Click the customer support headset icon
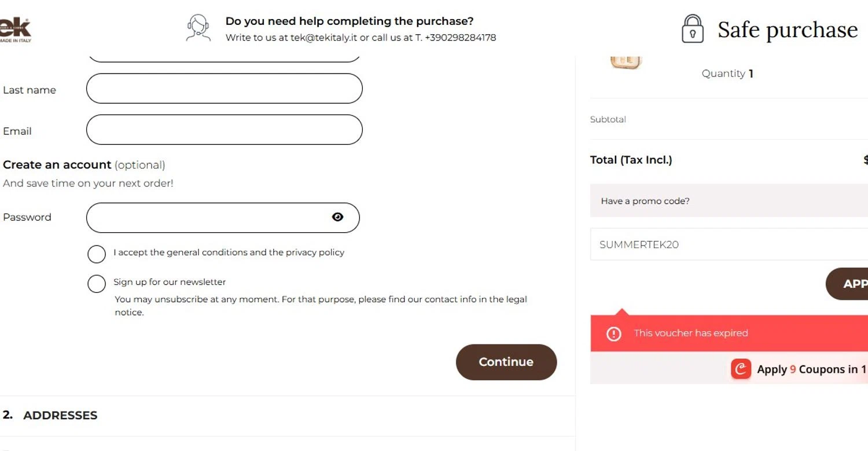Screen dimensions: 868x451 198,28
